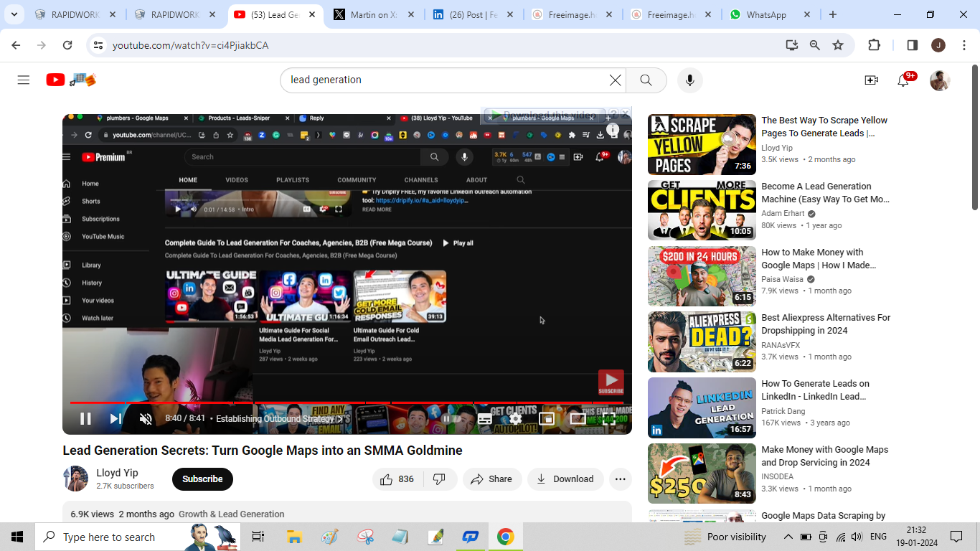
Task: Open Windows Start menu
Action: coord(17,537)
